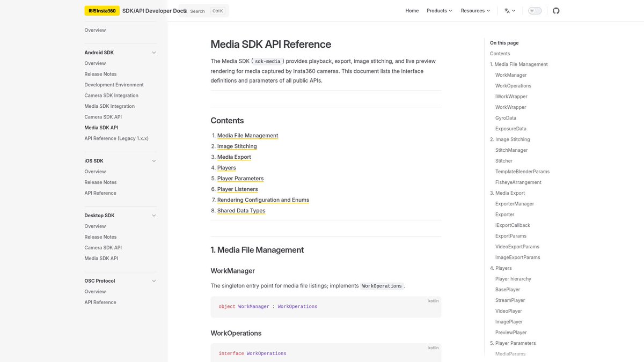The width and height of the screenshot is (644, 362).
Task: Jump to GyroData in On this page
Action: click(x=506, y=118)
